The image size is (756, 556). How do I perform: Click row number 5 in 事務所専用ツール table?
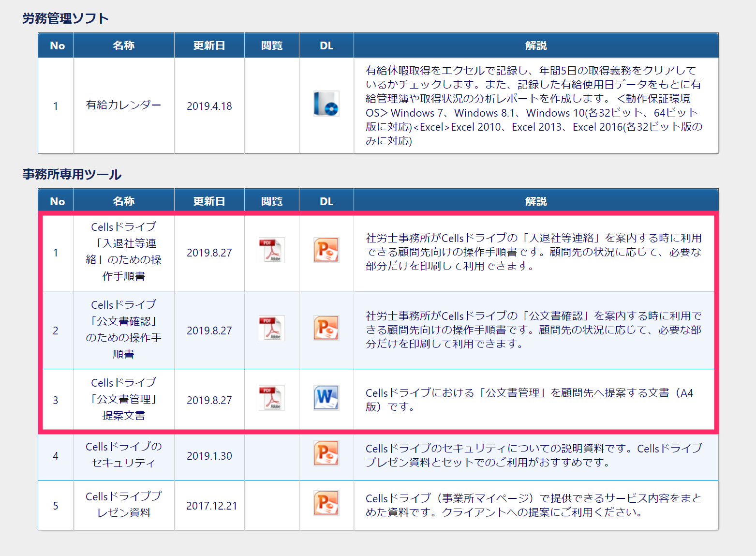(56, 506)
